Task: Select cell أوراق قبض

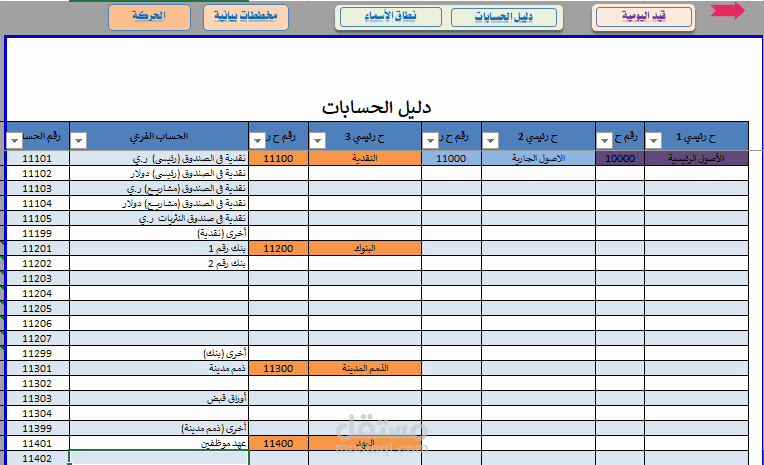Action: (x=159, y=399)
